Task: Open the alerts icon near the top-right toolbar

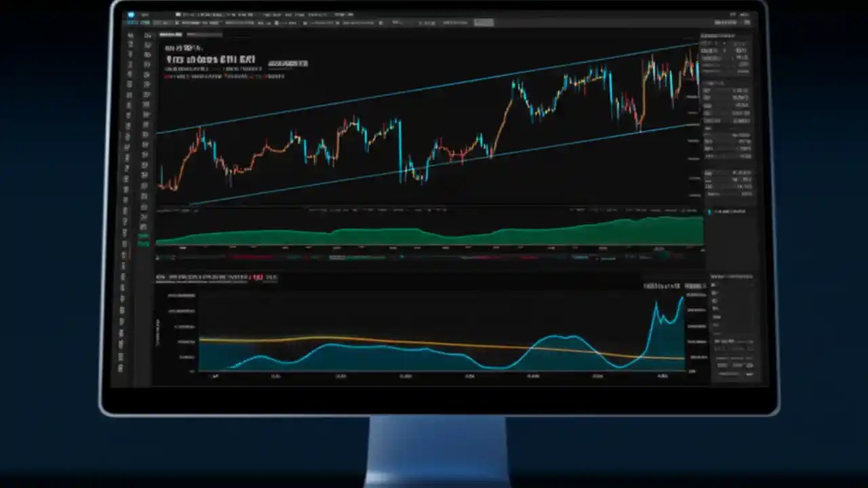Action: pos(734,14)
